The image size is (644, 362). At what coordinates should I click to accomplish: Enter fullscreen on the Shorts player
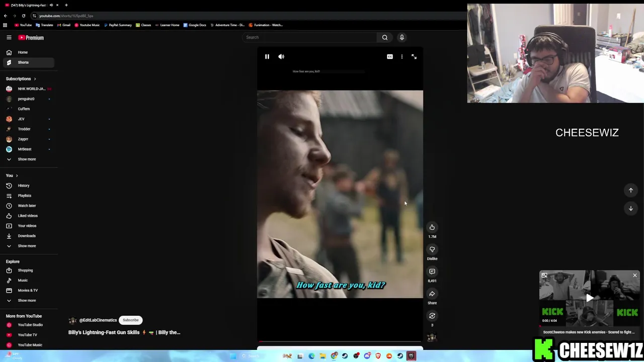pos(414,57)
